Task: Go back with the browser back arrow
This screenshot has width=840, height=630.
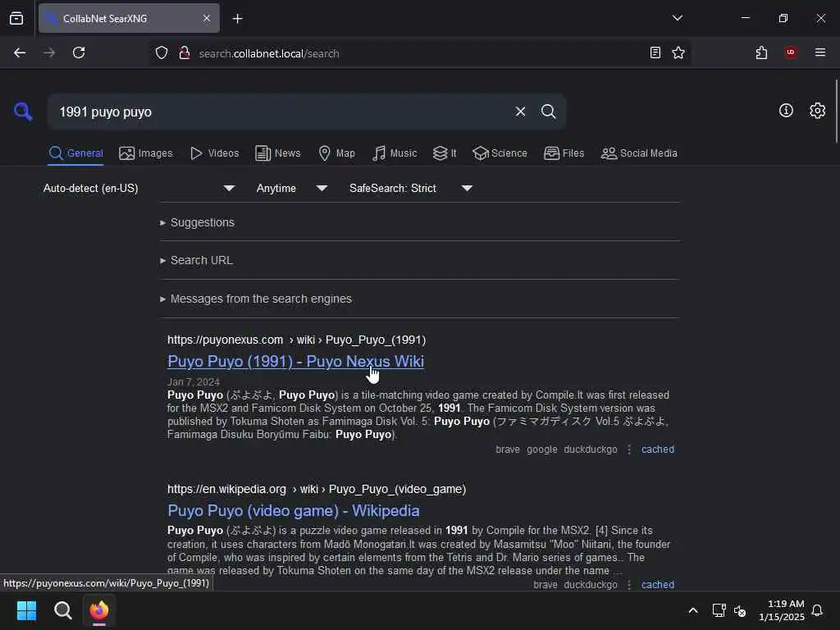Action: click(20, 53)
